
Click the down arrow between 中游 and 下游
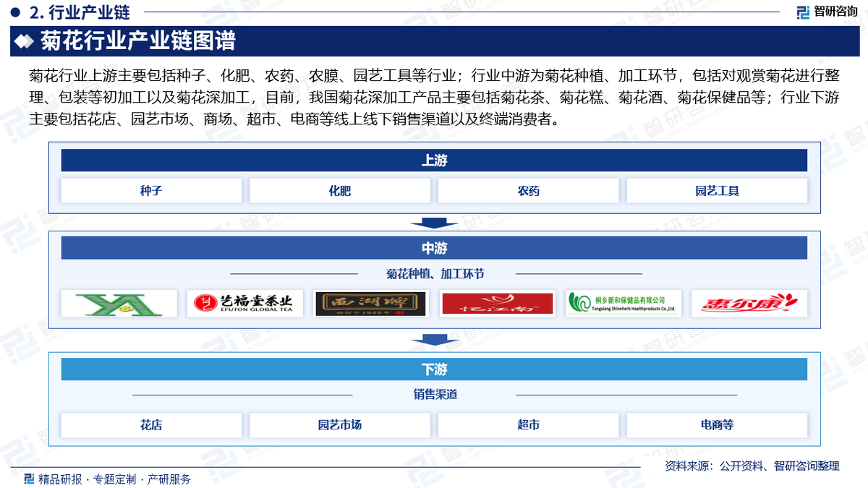point(434,340)
